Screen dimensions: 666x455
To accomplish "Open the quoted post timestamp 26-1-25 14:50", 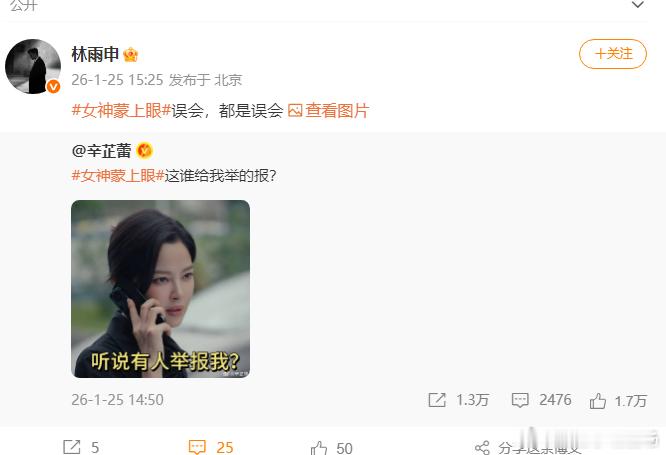I will click(x=117, y=400).
